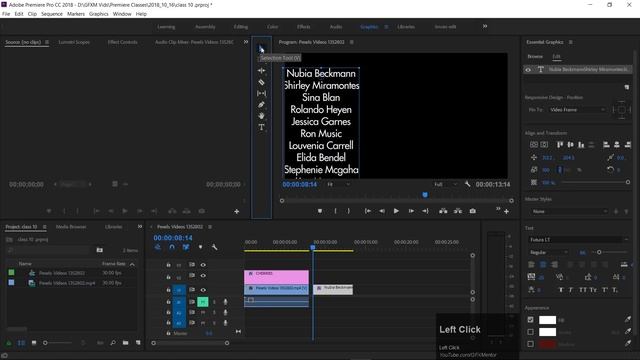Apply All Caps text style

(583, 290)
